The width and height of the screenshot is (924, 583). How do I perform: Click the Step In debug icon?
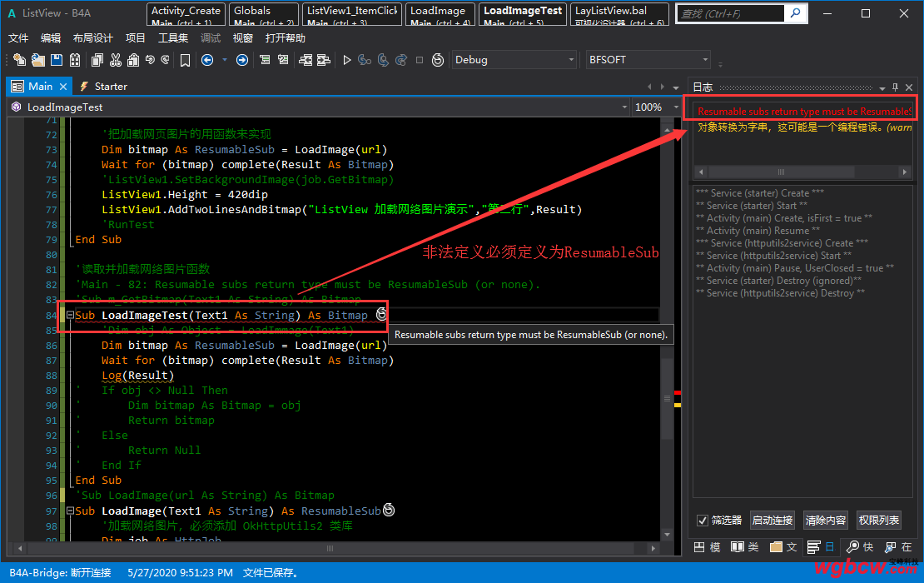(365, 59)
